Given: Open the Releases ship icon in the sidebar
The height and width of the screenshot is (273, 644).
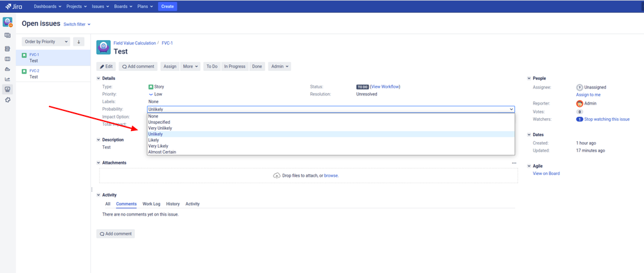Looking at the screenshot, I should (x=7, y=69).
